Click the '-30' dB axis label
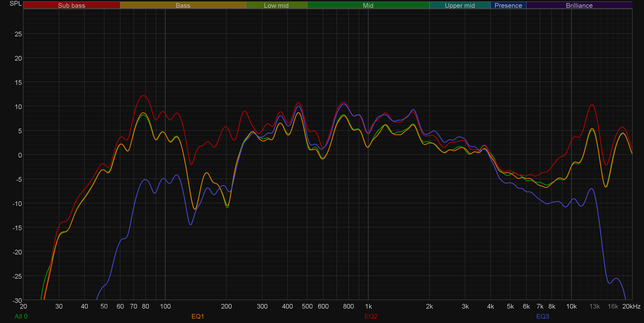 [17, 301]
